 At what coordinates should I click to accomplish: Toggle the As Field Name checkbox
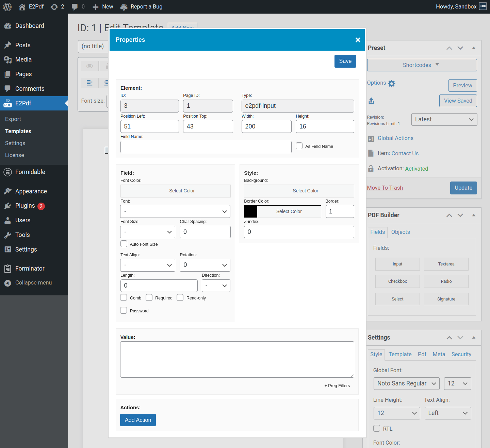299,146
